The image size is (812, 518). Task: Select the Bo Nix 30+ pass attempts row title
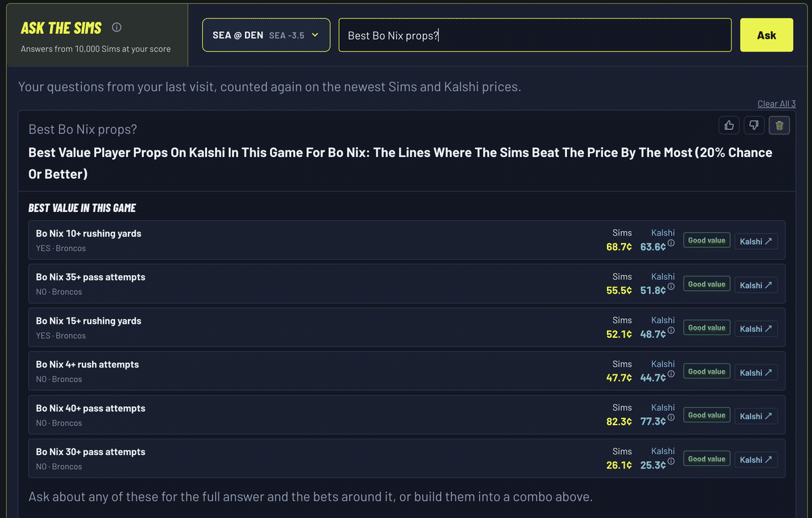(91, 452)
